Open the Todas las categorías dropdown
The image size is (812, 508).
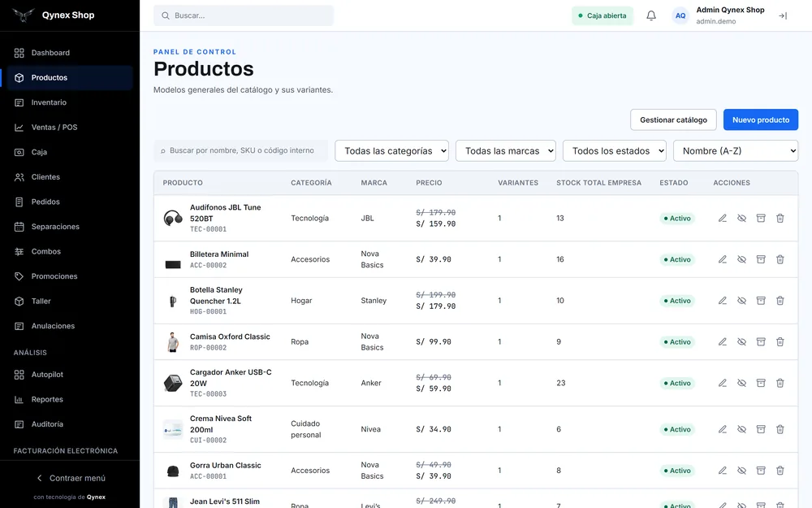coord(391,151)
